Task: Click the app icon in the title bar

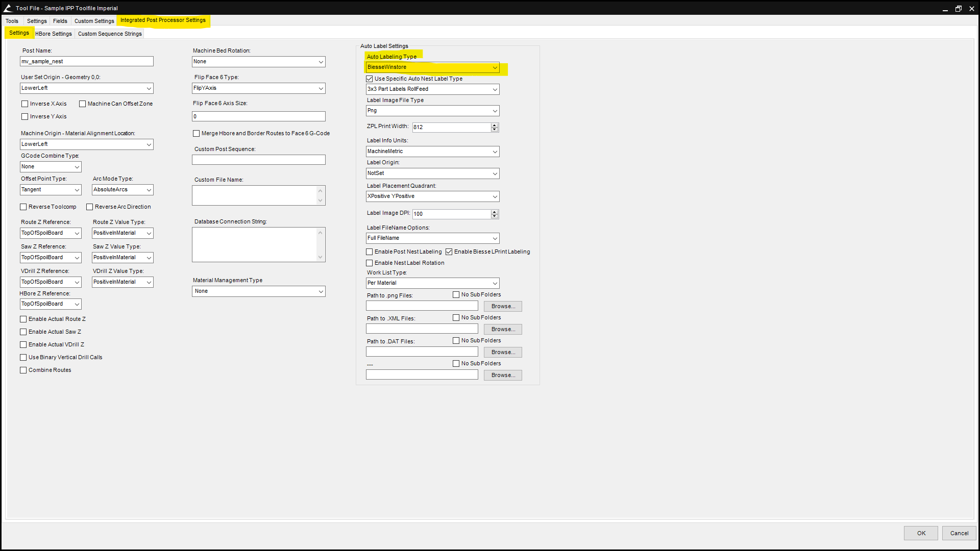Action: (8, 8)
